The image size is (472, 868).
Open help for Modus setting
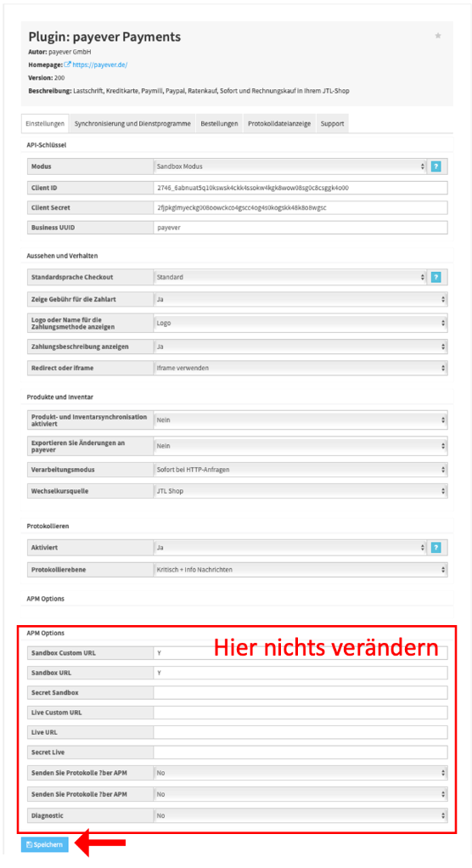coord(436,166)
